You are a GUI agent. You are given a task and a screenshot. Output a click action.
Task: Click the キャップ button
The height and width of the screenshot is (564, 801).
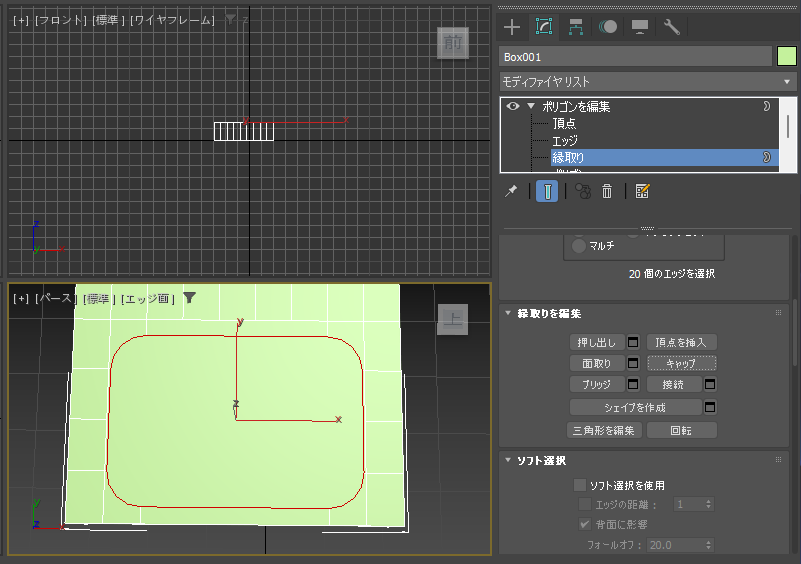(681, 363)
